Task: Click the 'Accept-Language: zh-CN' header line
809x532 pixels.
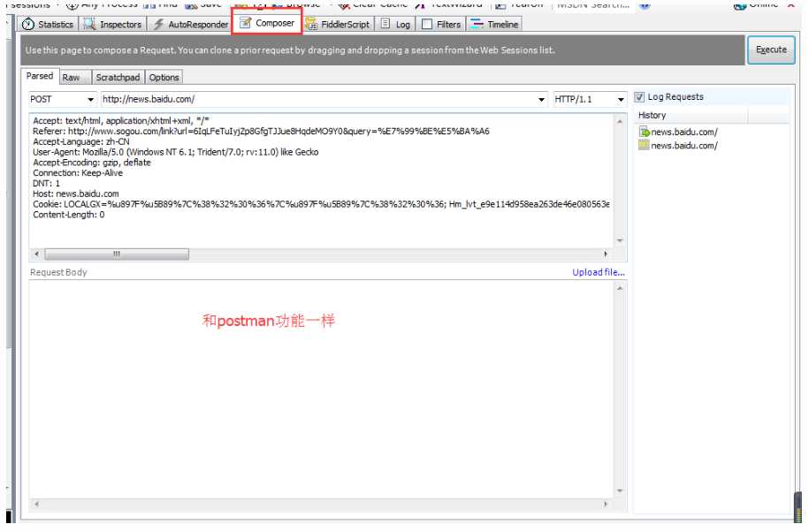Action: pyautogui.click(x=81, y=141)
